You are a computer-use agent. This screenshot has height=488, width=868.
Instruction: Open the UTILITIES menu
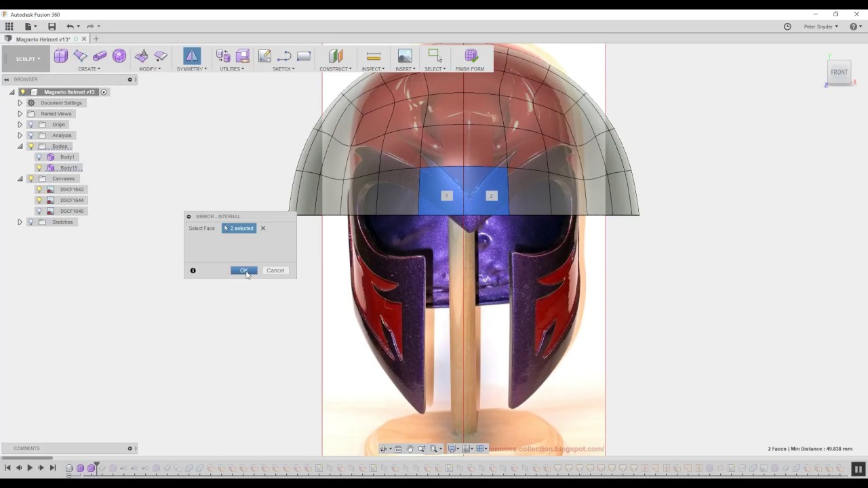[232, 69]
